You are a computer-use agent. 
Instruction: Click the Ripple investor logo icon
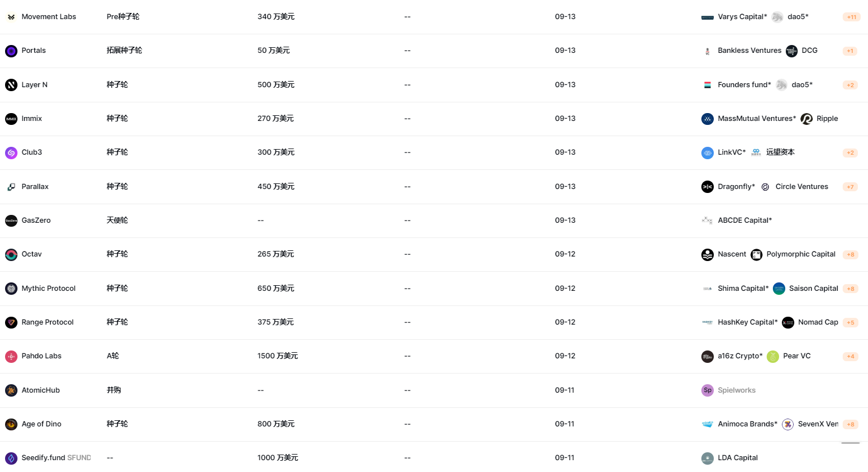[x=807, y=119]
